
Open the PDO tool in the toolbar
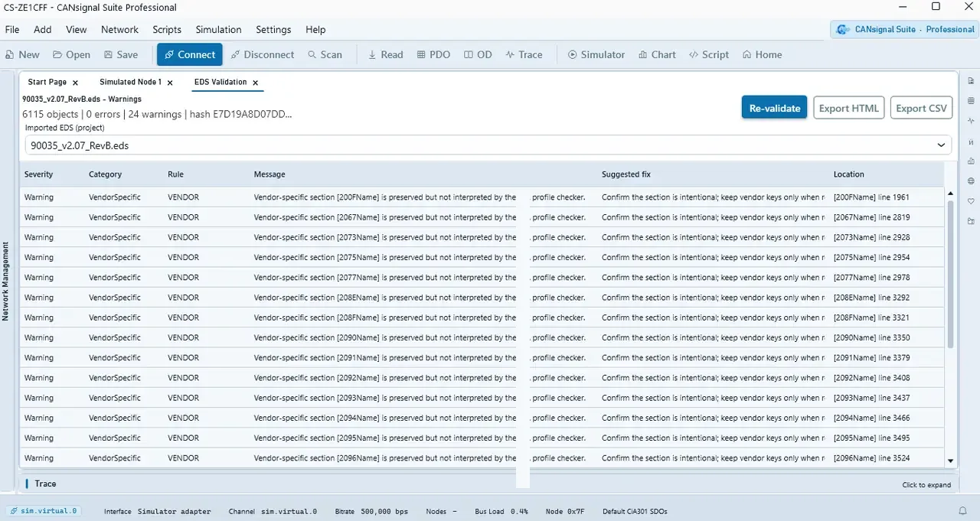coord(433,54)
